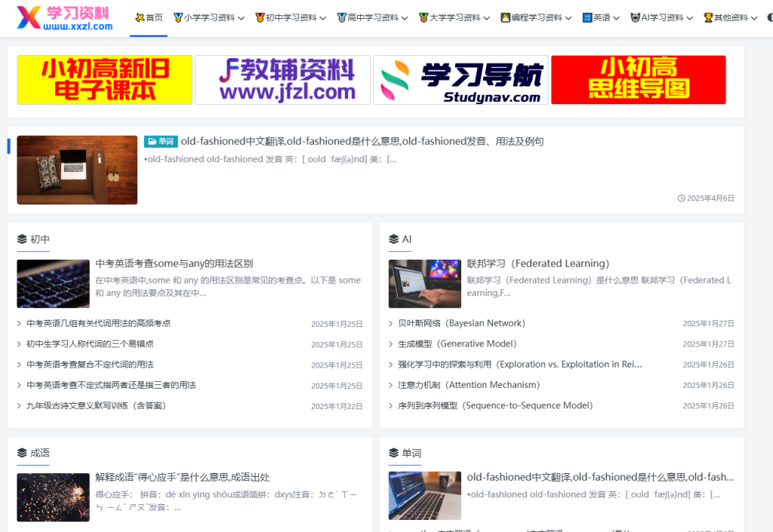This screenshot has width=773, height=532.
Task: Click the 单词 tag icon on the featured article
Action: [x=152, y=141]
